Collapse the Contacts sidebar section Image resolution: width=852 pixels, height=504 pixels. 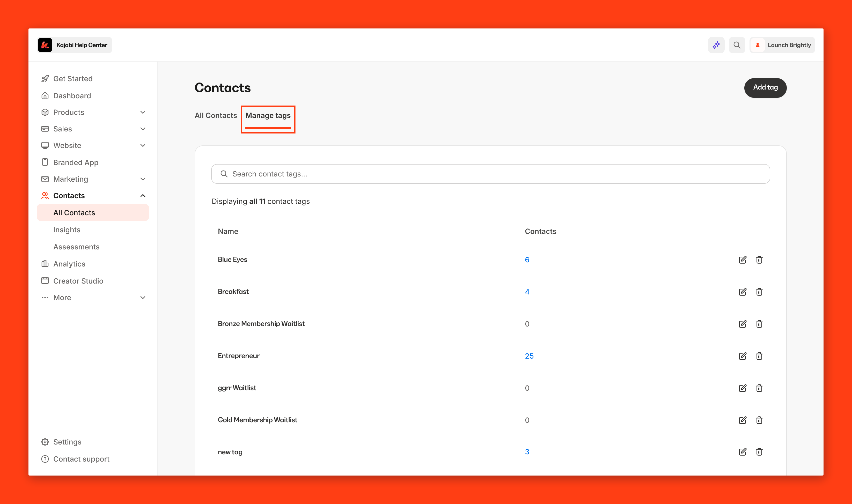click(143, 196)
